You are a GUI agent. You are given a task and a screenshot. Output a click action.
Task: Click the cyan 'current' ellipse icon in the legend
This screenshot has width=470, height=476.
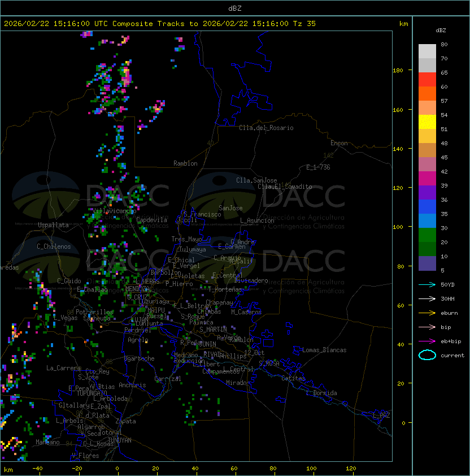[427, 355]
